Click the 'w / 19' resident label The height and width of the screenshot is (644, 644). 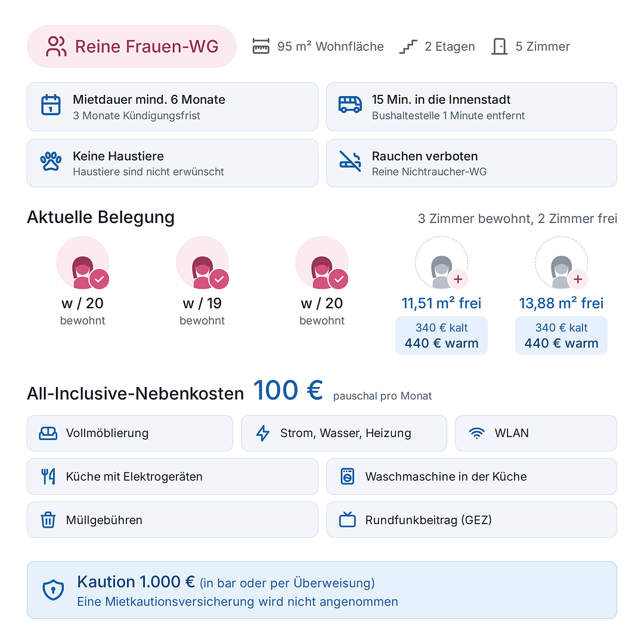click(202, 303)
